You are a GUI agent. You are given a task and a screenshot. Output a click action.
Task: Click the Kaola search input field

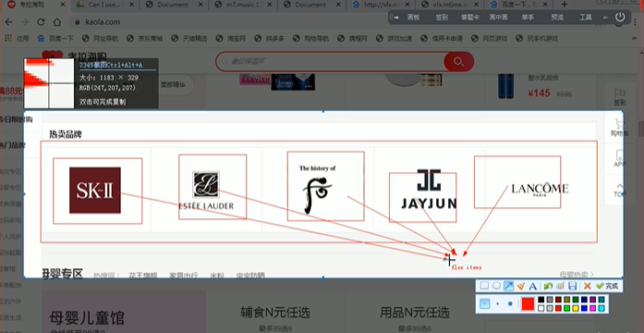[x=330, y=62]
